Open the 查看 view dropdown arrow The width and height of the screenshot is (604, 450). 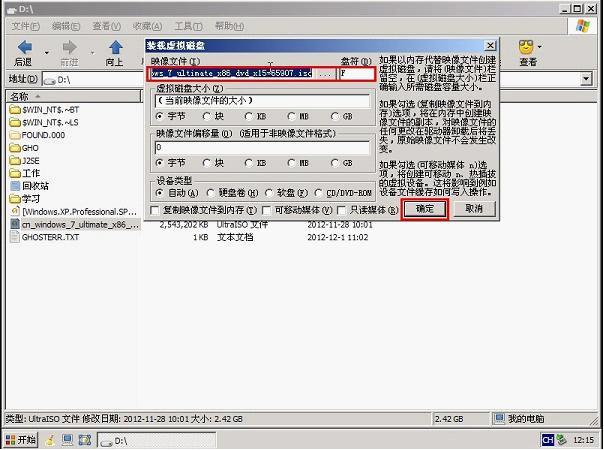(539, 47)
